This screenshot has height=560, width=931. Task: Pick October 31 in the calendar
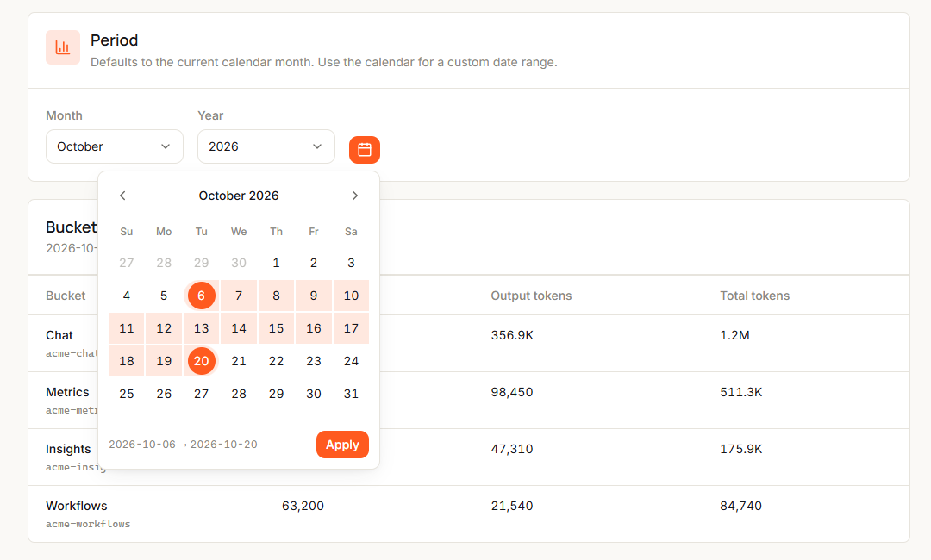pyautogui.click(x=351, y=394)
